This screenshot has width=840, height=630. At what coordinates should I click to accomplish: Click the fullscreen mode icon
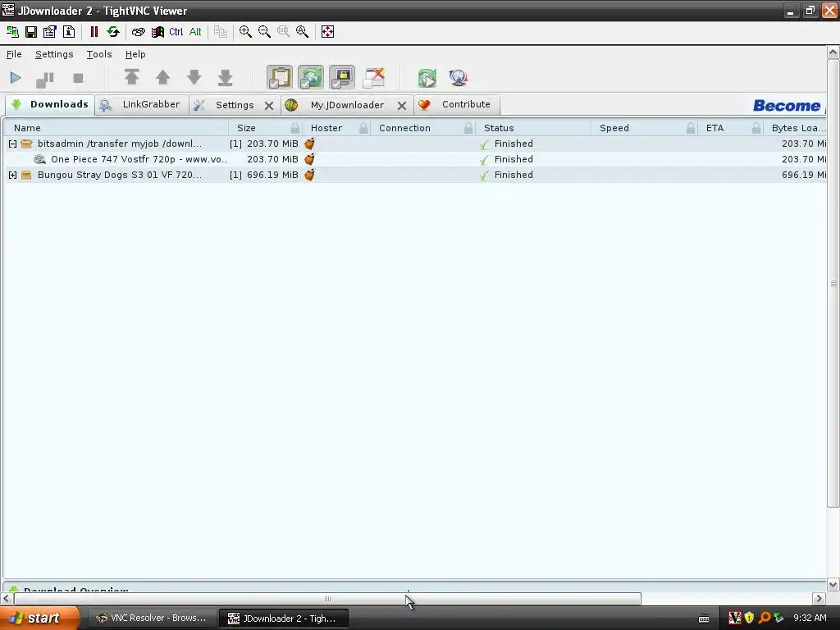pos(327,32)
